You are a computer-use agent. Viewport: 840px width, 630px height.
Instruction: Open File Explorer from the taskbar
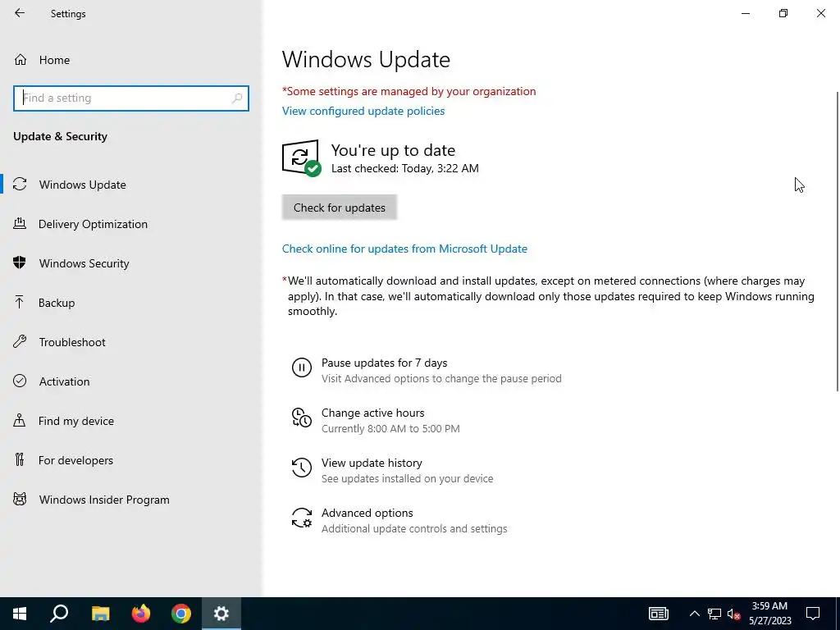(100, 614)
